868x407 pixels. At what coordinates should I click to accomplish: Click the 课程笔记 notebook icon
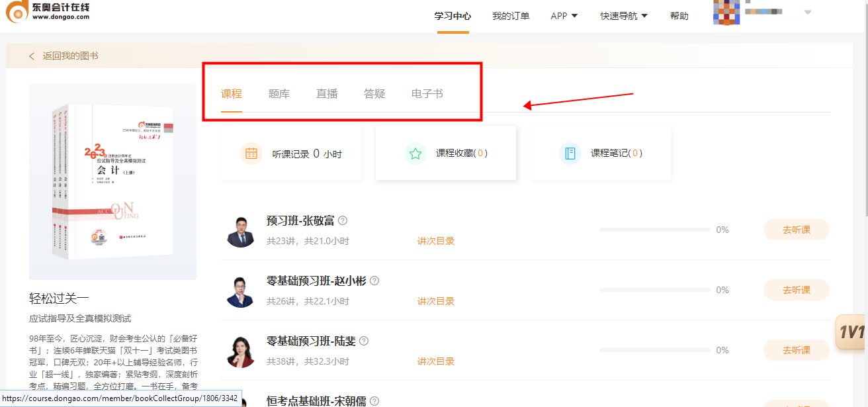point(570,154)
